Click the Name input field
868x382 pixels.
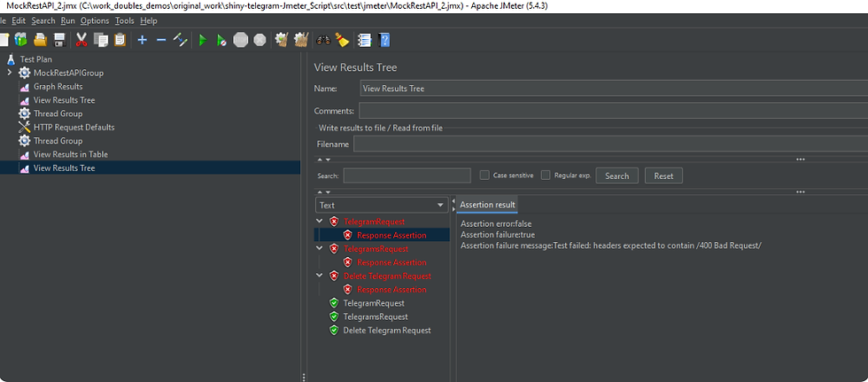pos(613,89)
